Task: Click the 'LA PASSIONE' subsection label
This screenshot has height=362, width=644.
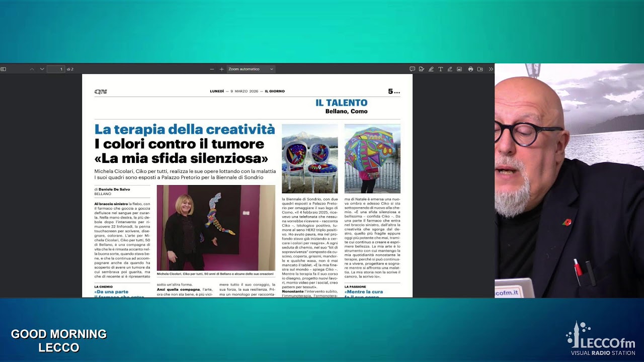Action: click(x=355, y=287)
